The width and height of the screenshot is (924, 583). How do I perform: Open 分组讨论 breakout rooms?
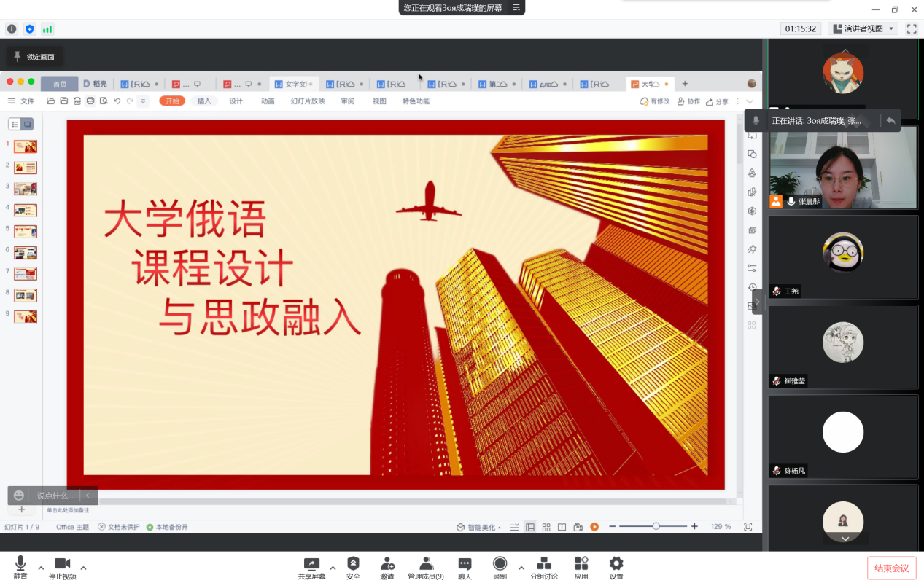[x=544, y=564]
